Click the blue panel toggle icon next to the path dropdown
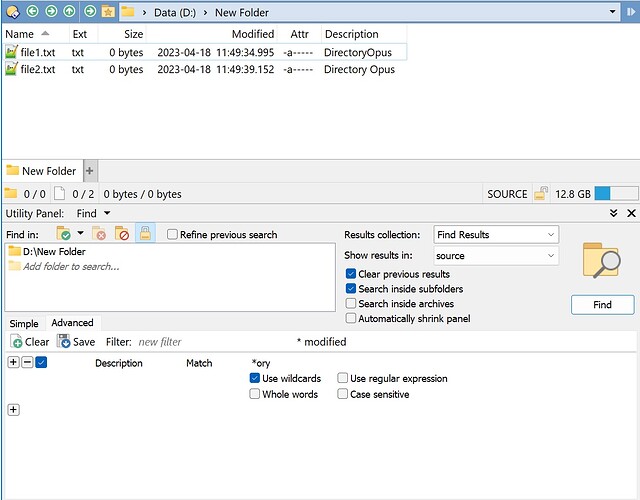The image size is (640, 500). click(631, 12)
